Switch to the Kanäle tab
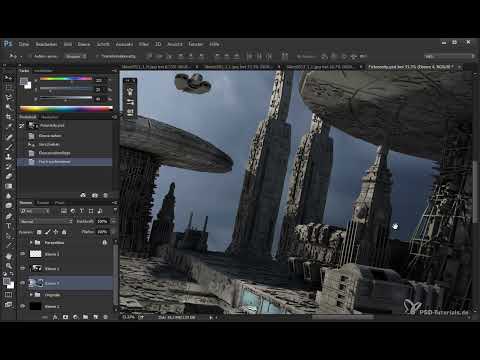The width and height of the screenshot is (480, 360). click(x=43, y=203)
